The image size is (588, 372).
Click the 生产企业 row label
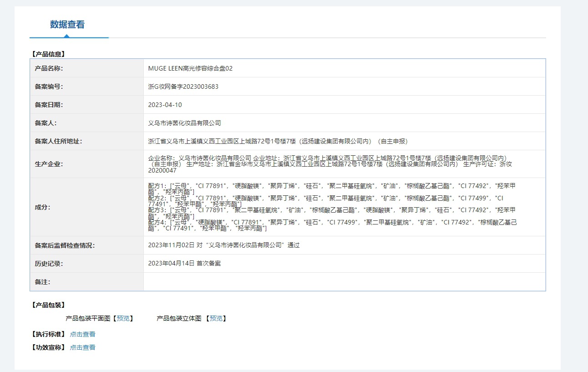tap(49, 164)
